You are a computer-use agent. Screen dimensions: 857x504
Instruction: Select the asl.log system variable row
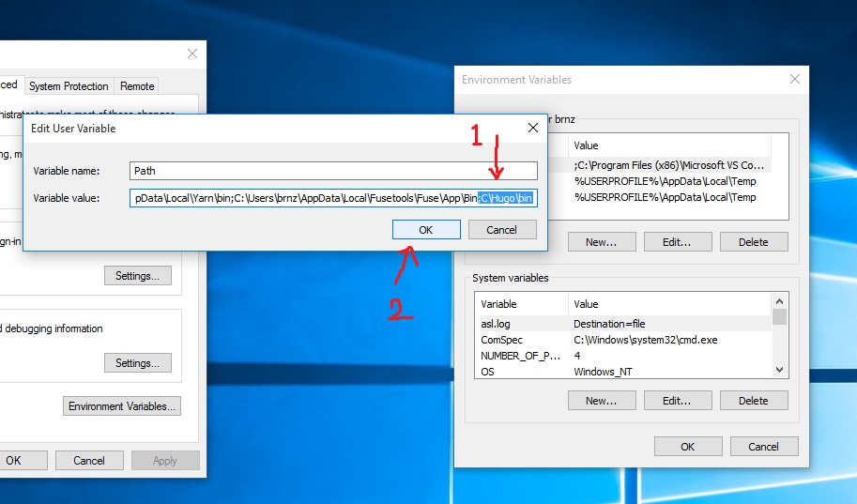[x=623, y=324]
